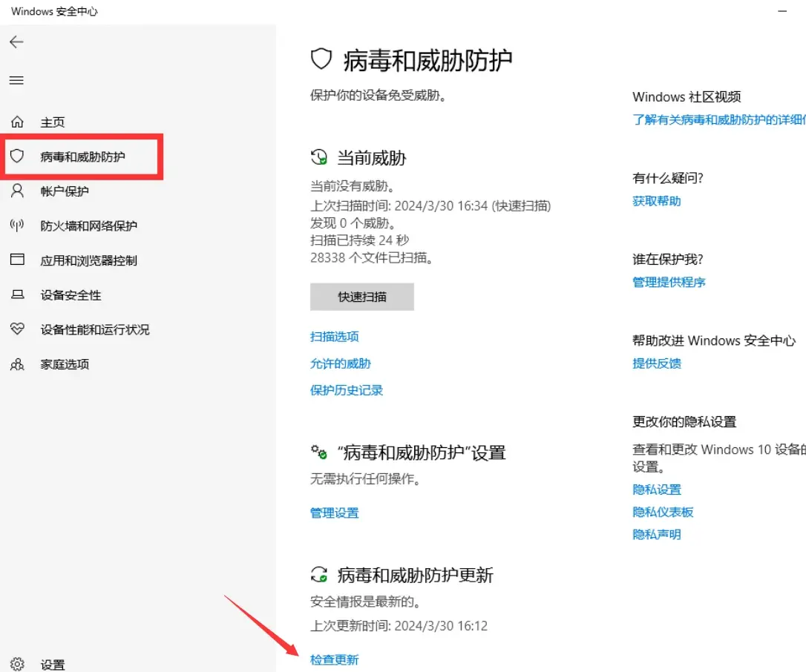Open 了解有关病毒和威胁防护的详细信息 video link
Screen dimensions: 806x672
[719, 119]
